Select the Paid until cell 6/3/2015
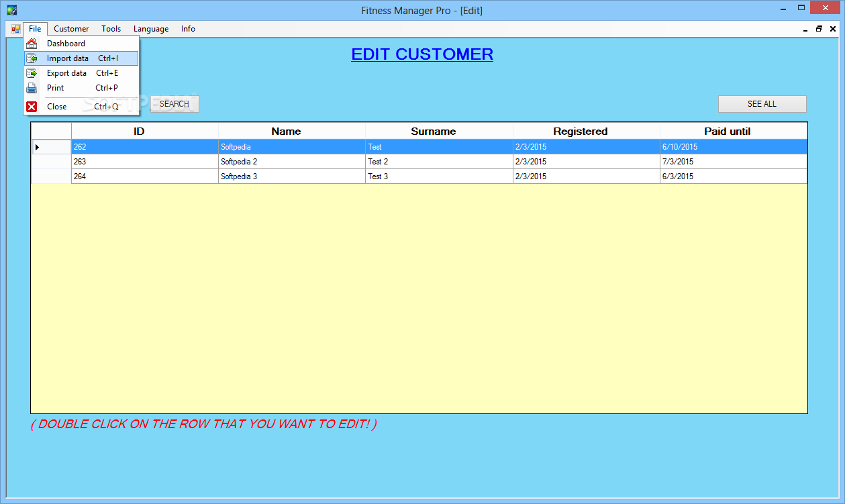This screenshot has width=845, height=504. (734, 177)
